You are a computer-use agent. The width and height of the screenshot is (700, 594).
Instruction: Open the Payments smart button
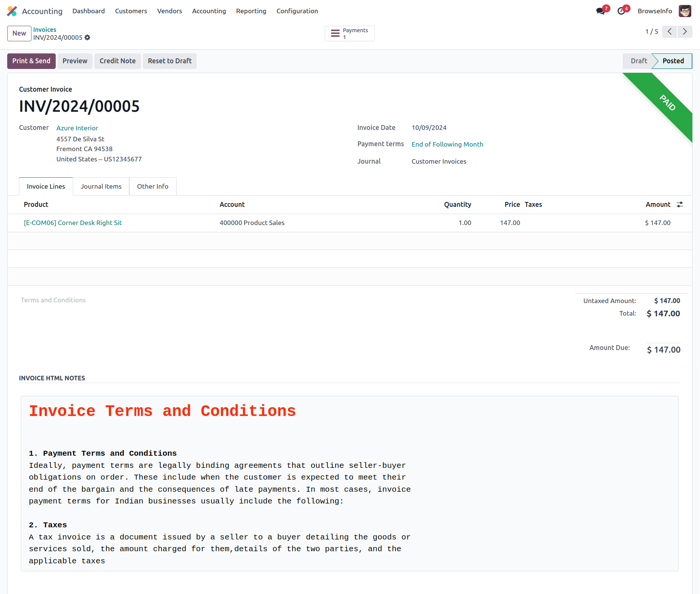click(x=349, y=33)
